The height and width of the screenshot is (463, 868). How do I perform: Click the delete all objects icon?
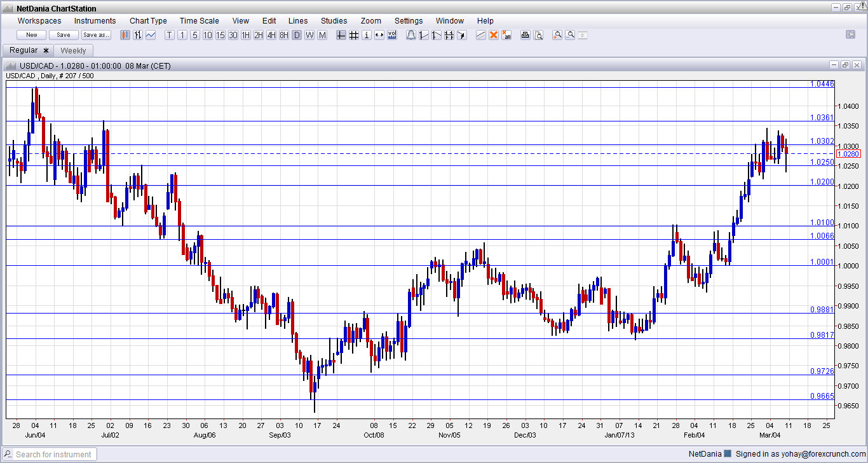(506, 35)
